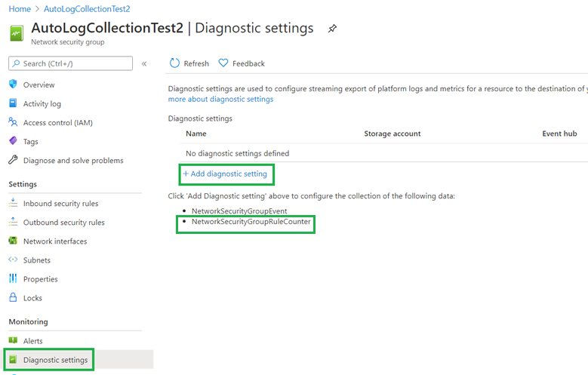Click the Access control people icon

(x=13, y=122)
